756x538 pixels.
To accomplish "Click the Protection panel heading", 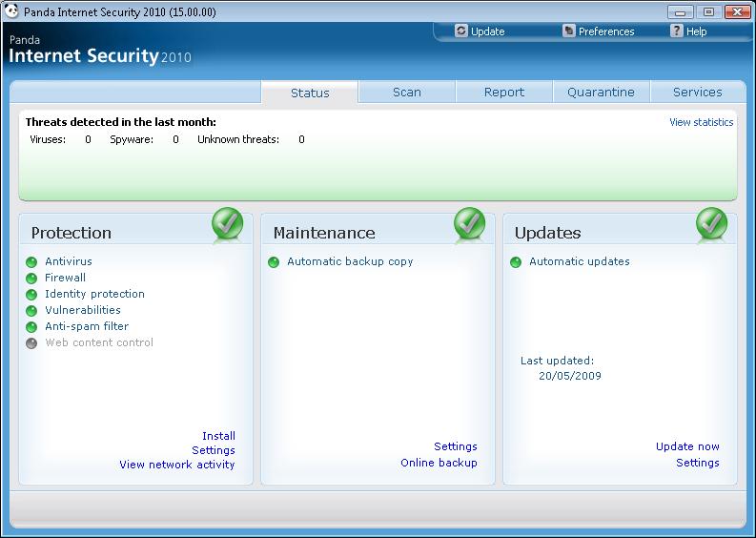I will 71,233.
